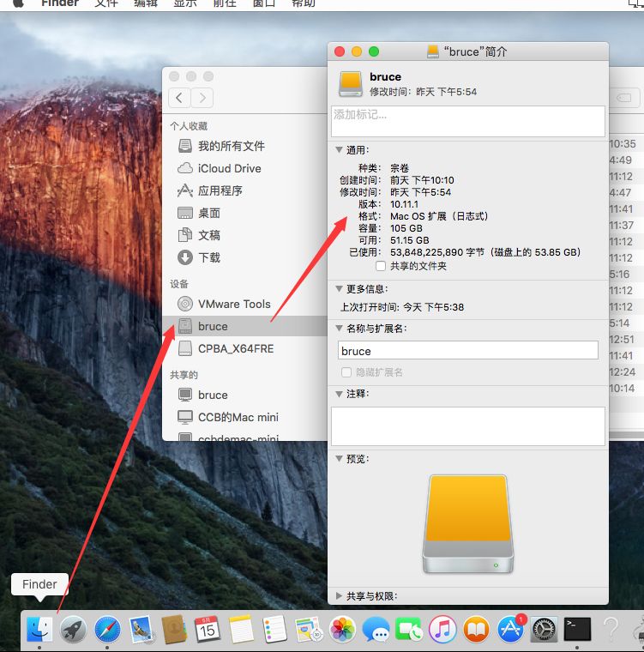Open iTunes music note icon
This screenshot has width=644, height=652.
click(x=442, y=629)
